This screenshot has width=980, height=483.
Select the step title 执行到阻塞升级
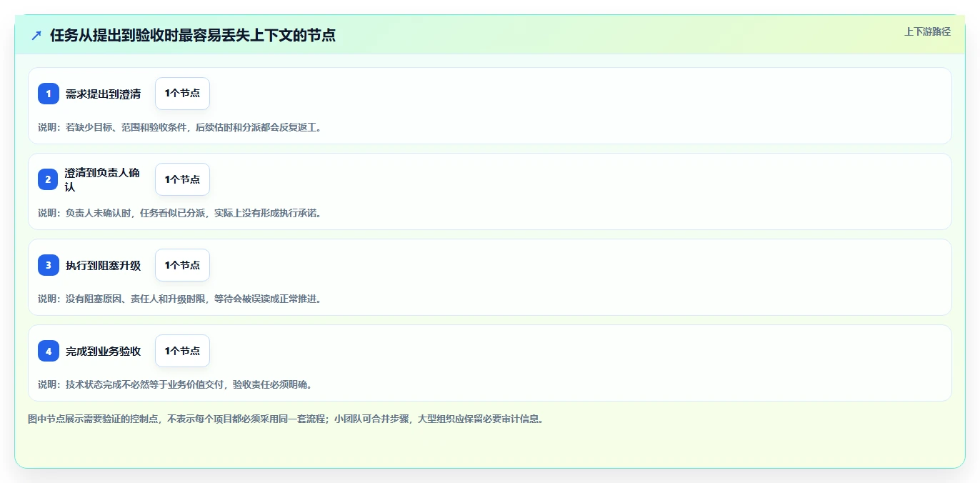[x=103, y=266]
